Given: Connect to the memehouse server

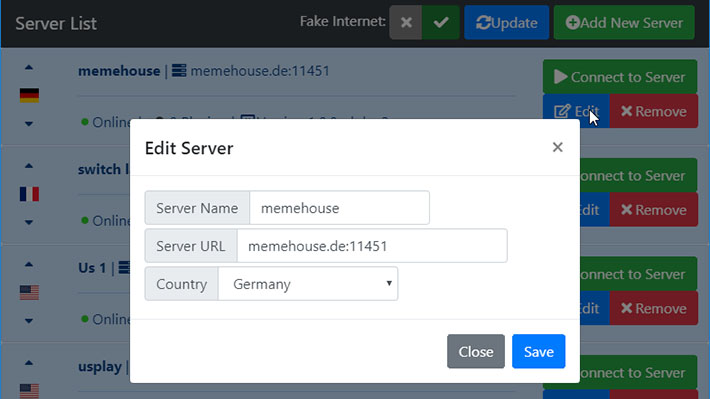Looking at the screenshot, I should pyautogui.click(x=620, y=77).
